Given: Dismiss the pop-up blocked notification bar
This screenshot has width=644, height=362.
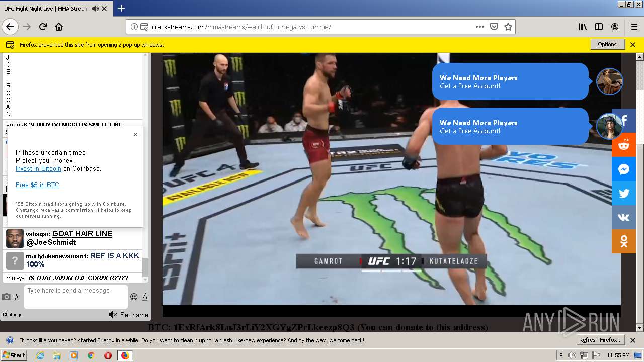Looking at the screenshot, I should [x=633, y=44].
